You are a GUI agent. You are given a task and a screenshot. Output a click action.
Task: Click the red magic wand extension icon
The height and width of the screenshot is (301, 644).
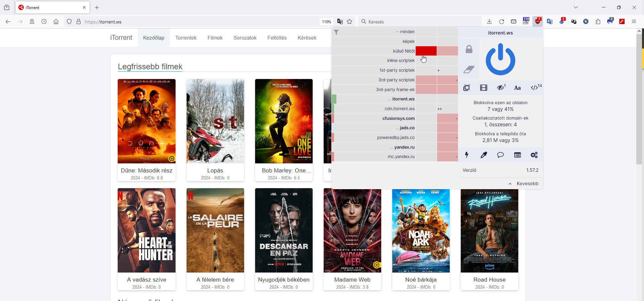[x=622, y=21]
